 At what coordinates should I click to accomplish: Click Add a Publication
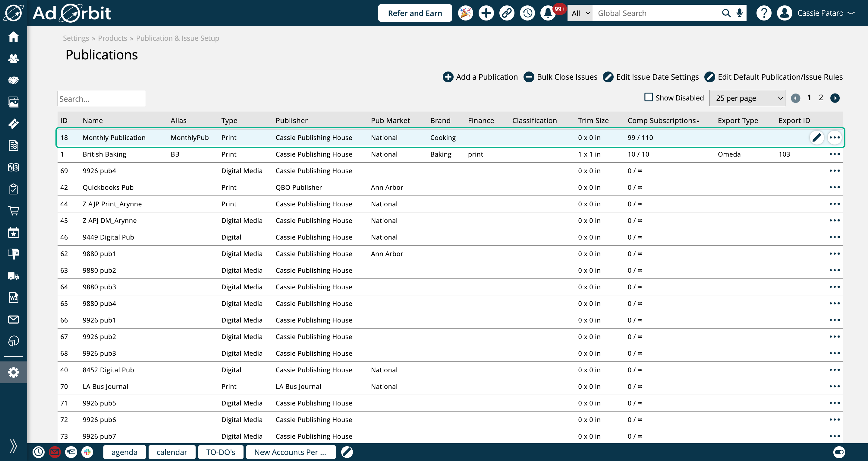tap(480, 77)
